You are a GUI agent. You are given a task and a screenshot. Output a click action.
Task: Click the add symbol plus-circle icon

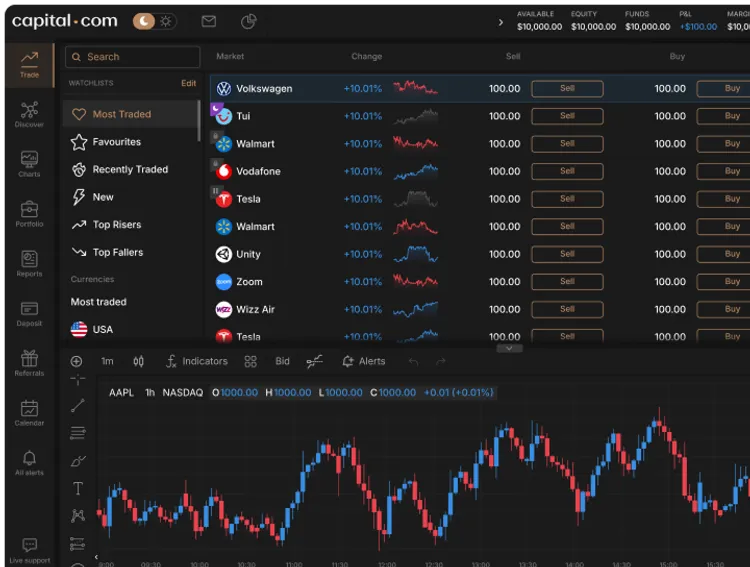tap(77, 361)
